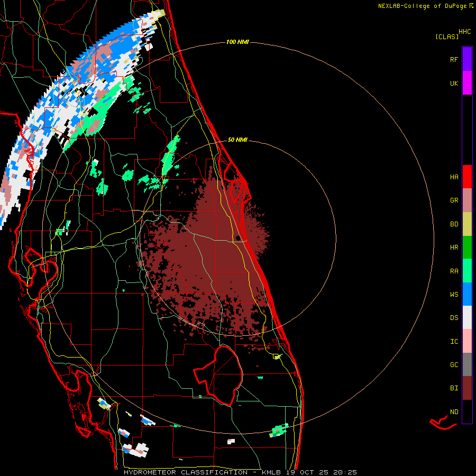The width and height of the screenshot is (476, 476).
Task: Click the HA red legend swatch
Action: click(467, 177)
